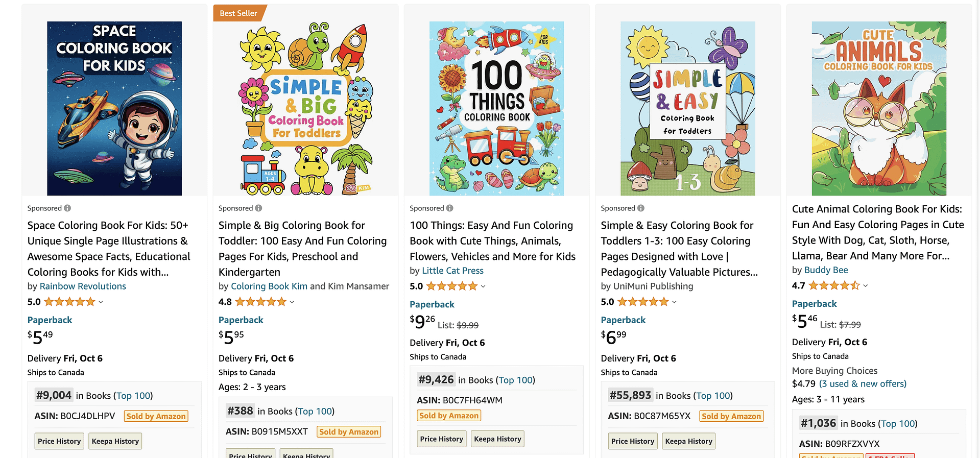
Task: Open Keepa History for 100 Things book
Action: click(x=497, y=438)
